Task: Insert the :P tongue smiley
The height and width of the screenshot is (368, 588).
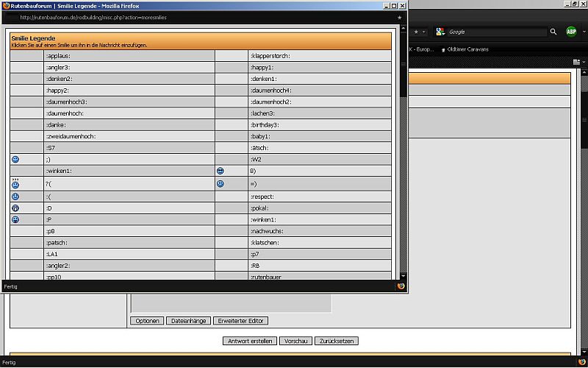Action: [x=15, y=219]
